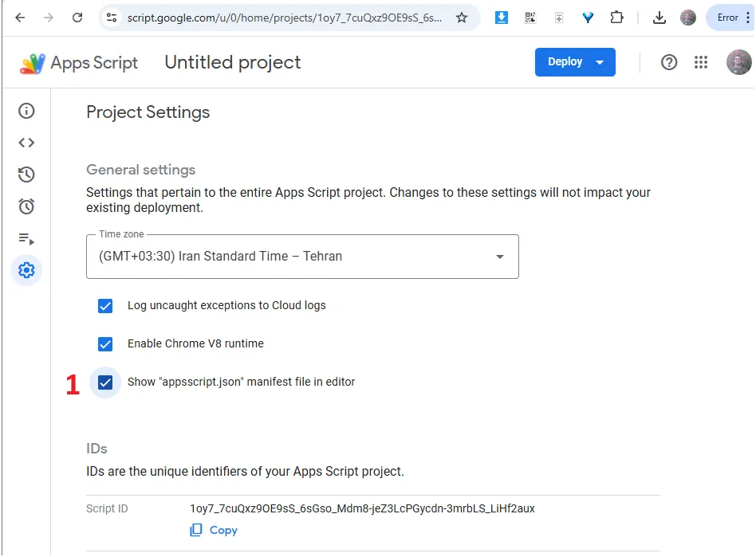This screenshot has height=557, width=756.
Task: Bookmark this page with star icon
Action: point(462,18)
